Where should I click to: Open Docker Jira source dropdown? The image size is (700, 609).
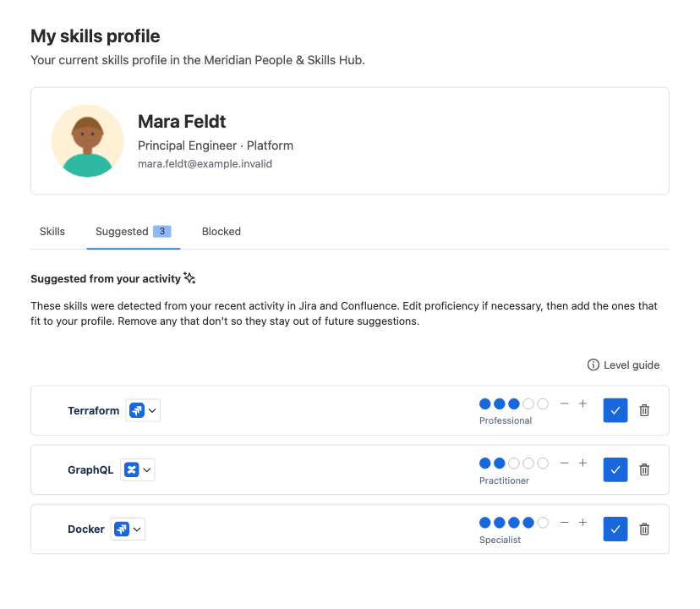tap(128, 529)
